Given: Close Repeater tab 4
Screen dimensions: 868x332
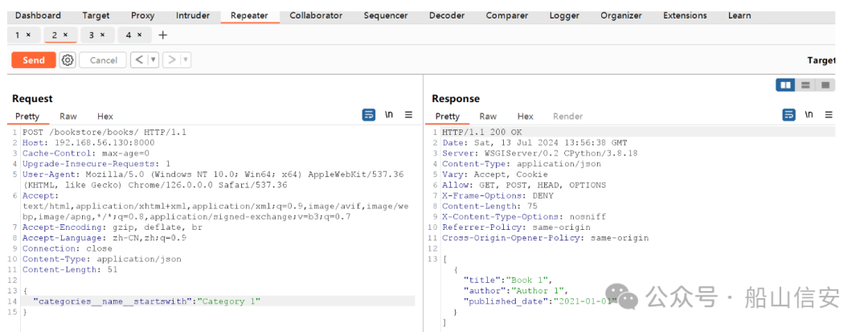Looking at the screenshot, I should tap(140, 35).
